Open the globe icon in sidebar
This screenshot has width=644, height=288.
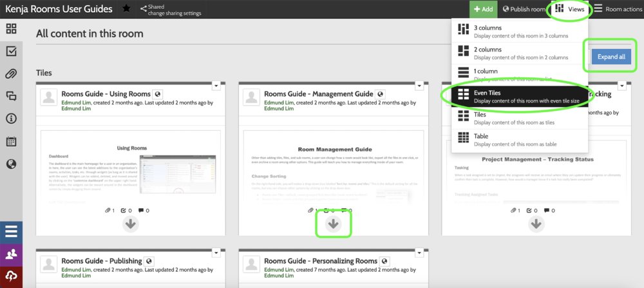11,164
